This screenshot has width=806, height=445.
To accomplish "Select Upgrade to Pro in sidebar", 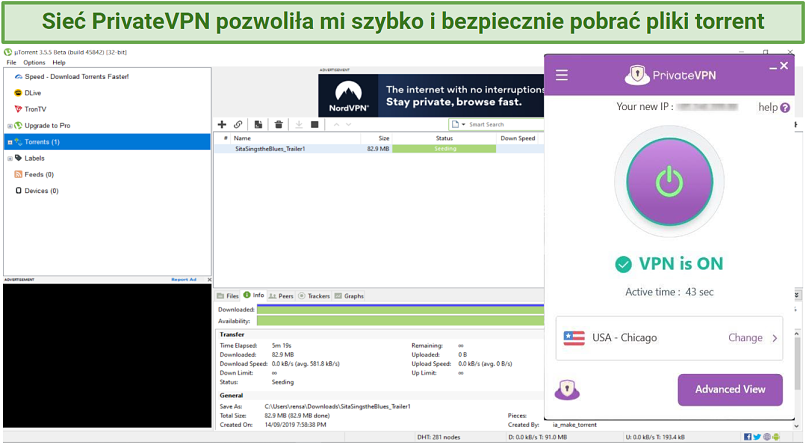I will [x=47, y=126].
